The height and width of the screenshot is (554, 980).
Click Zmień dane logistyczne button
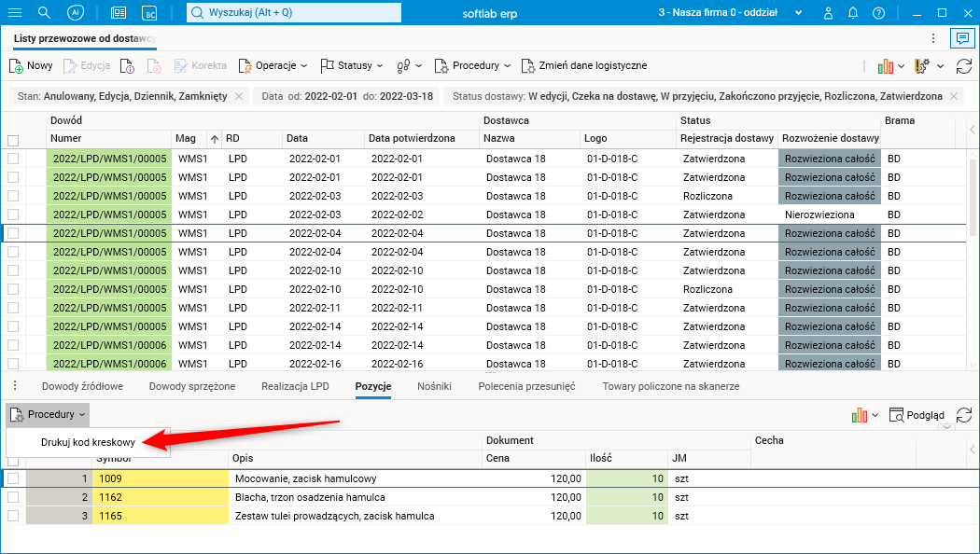pyautogui.click(x=585, y=66)
